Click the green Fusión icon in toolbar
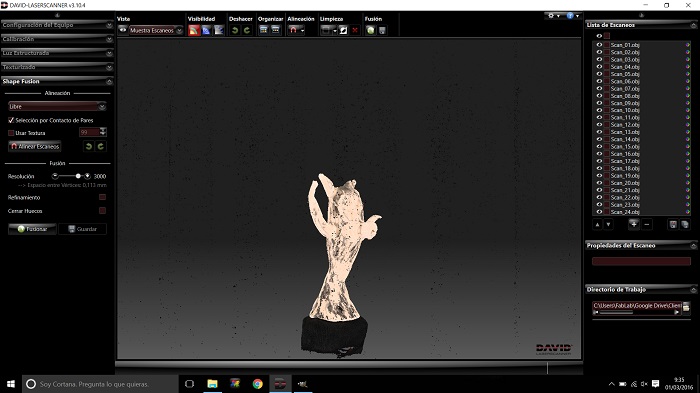The image size is (700, 393). (x=371, y=30)
